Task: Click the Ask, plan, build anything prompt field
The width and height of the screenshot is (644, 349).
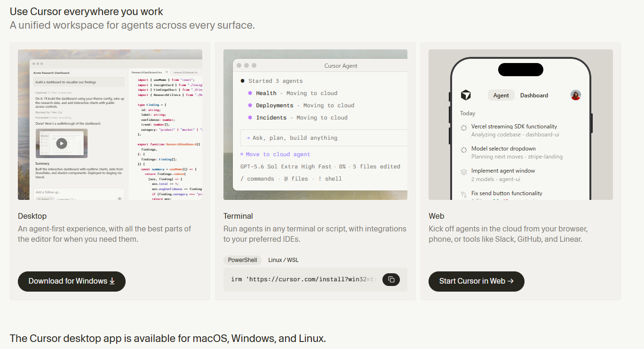Action: [324, 138]
